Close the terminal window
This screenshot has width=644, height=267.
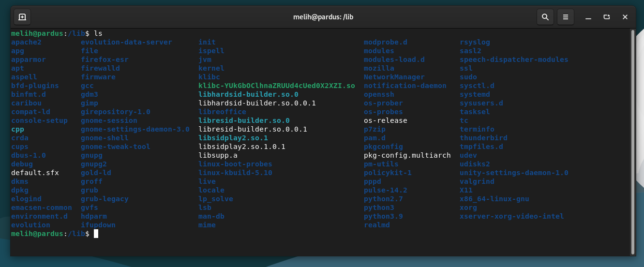(x=625, y=17)
